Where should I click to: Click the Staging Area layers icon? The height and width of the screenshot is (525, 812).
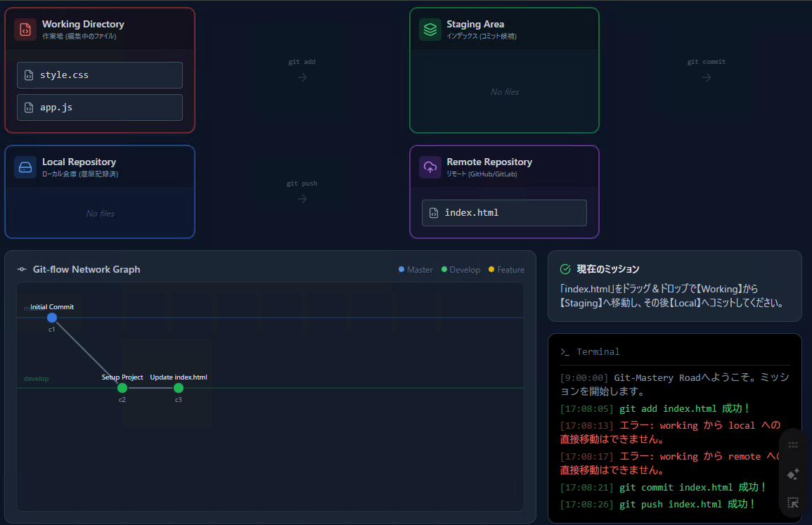tap(430, 30)
